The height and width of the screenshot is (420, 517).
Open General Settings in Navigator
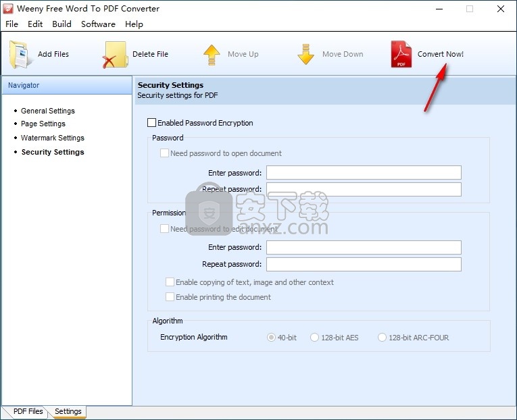(48, 111)
